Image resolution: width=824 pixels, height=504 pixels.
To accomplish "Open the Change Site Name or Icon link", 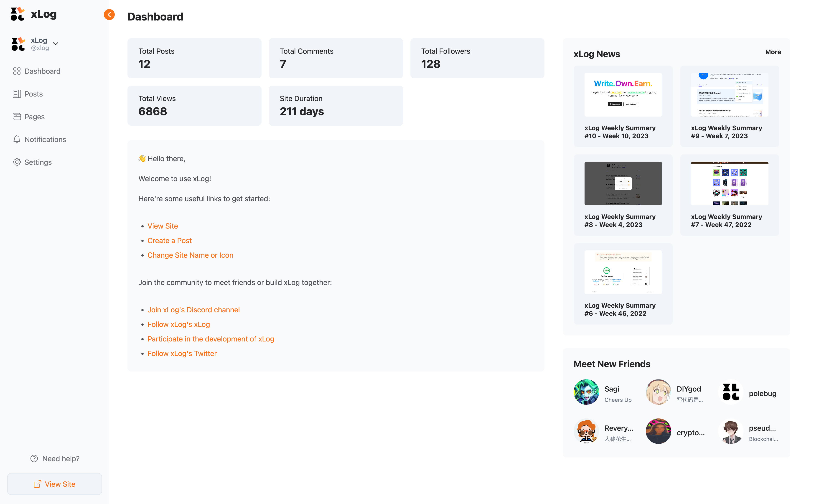I will click(190, 255).
